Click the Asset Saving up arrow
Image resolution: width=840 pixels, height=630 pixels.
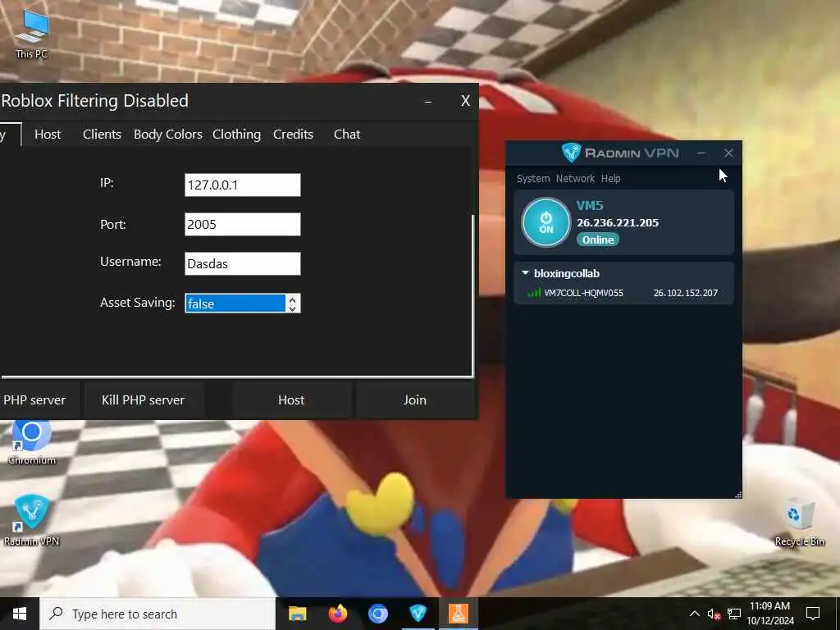(293, 299)
